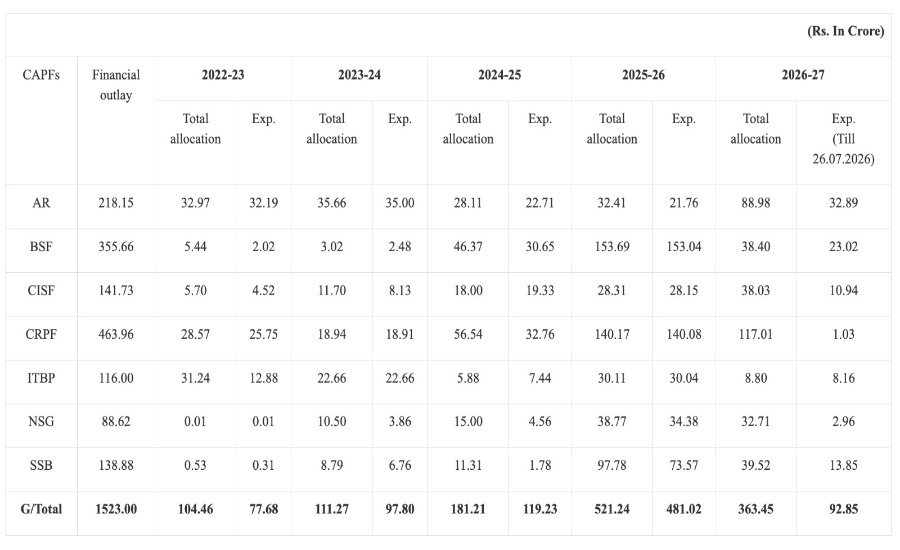Select the SSB row label
900x550 pixels.
(41, 466)
